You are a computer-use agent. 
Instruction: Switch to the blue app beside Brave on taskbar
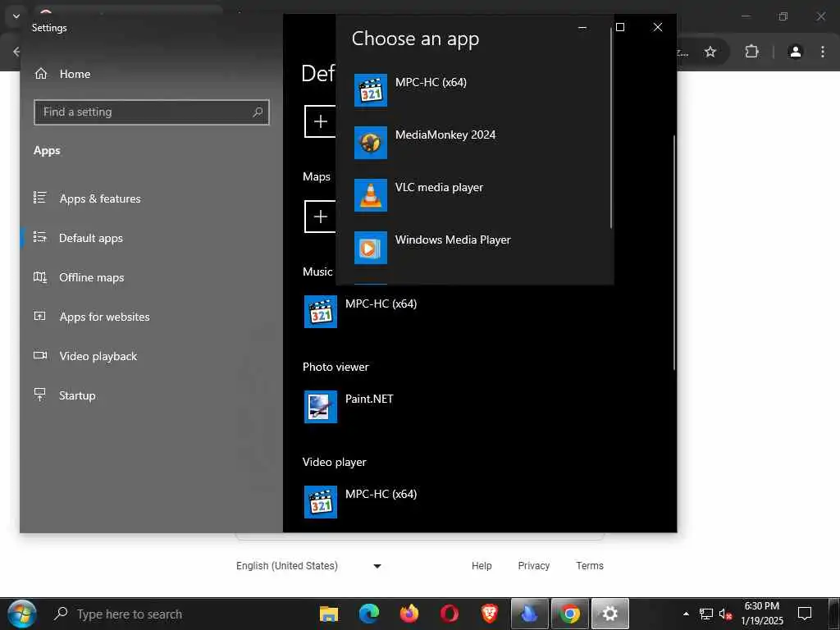point(529,614)
